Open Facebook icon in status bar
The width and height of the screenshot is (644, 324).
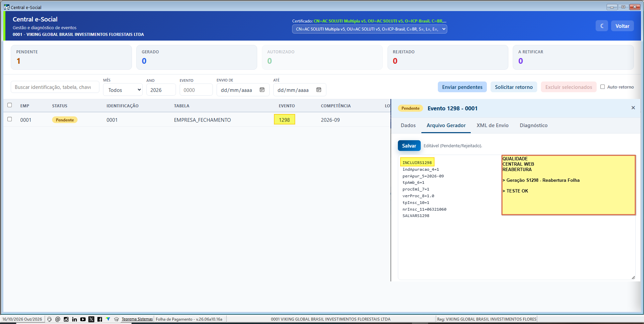click(x=100, y=319)
